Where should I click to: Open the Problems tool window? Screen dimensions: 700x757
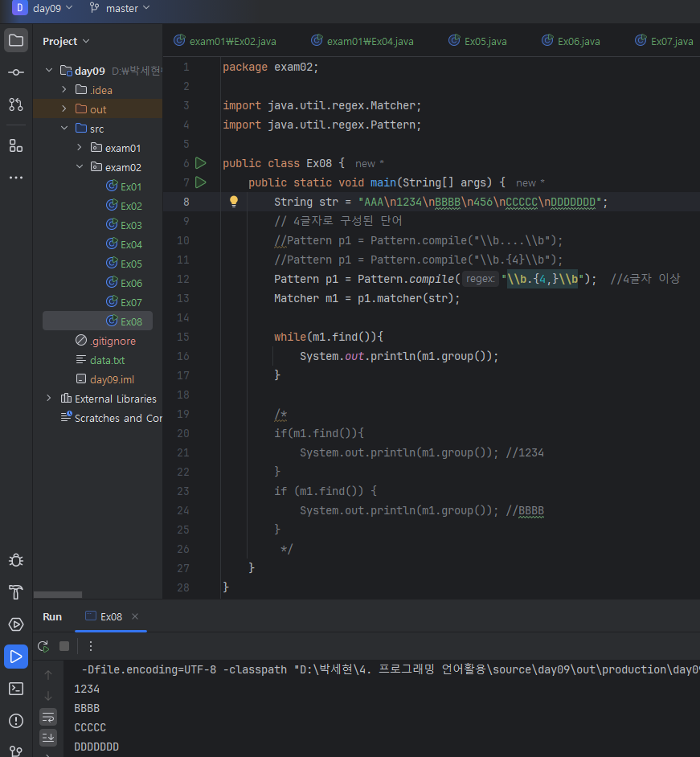[16, 721]
